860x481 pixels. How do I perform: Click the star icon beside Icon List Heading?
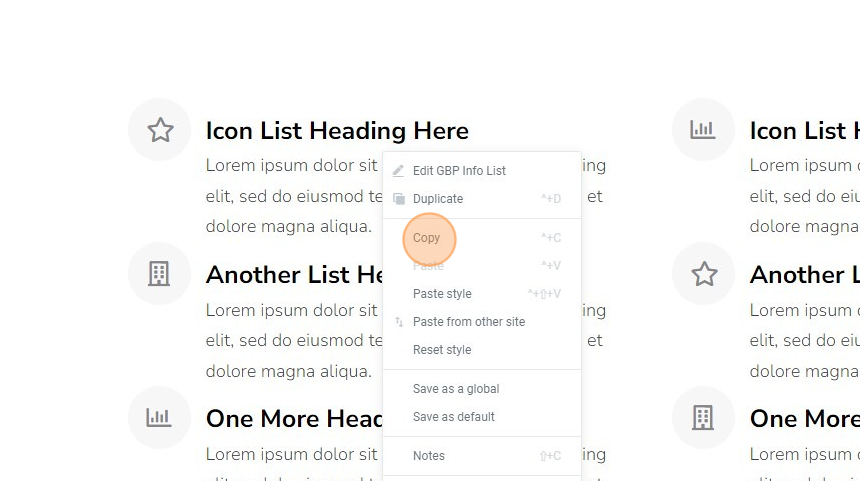coord(160,130)
